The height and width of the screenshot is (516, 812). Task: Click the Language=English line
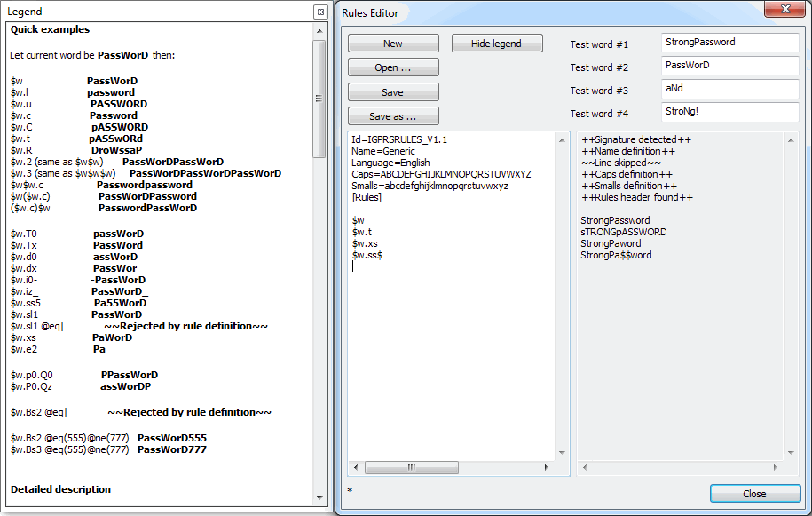coord(390,163)
